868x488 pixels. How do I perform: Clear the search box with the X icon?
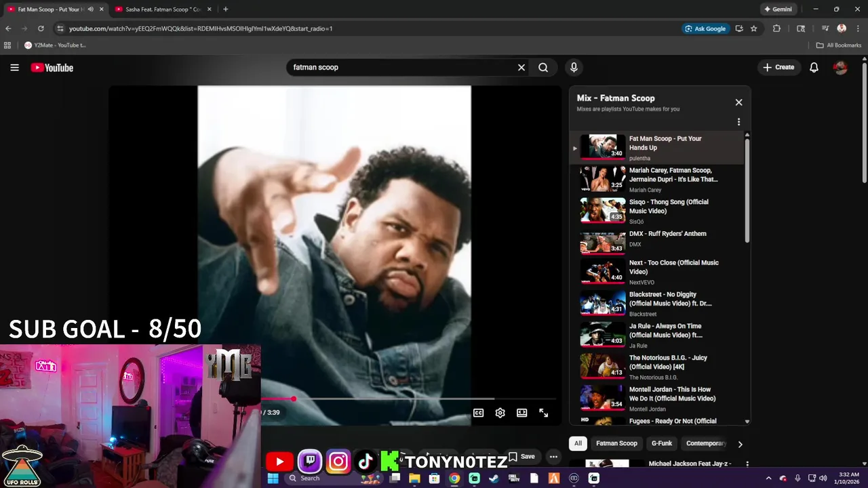click(521, 67)
